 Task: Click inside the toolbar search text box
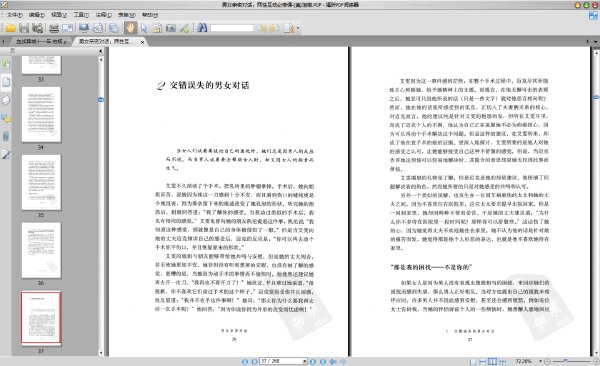[232, 28]
